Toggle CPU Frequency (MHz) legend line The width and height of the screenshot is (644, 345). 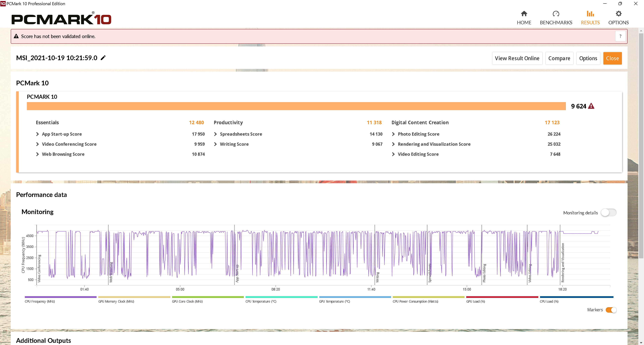[x=61, y=300]
